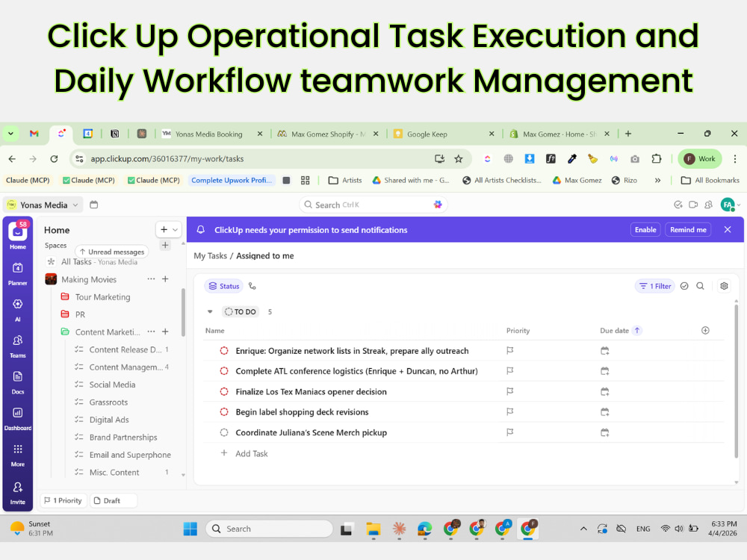Open Teams in the left sidebar
747x560 pixels.
[x=18, y=340]
